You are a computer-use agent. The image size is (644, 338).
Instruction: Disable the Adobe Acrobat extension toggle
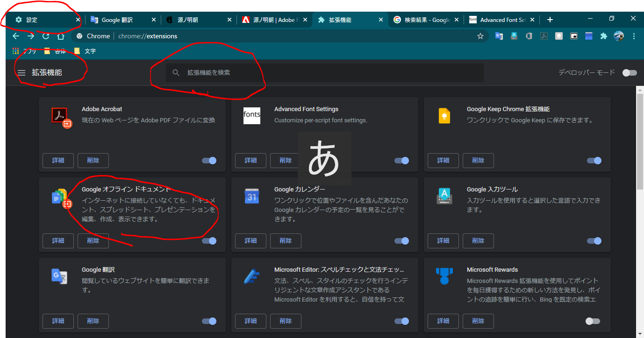click(209, 160)
